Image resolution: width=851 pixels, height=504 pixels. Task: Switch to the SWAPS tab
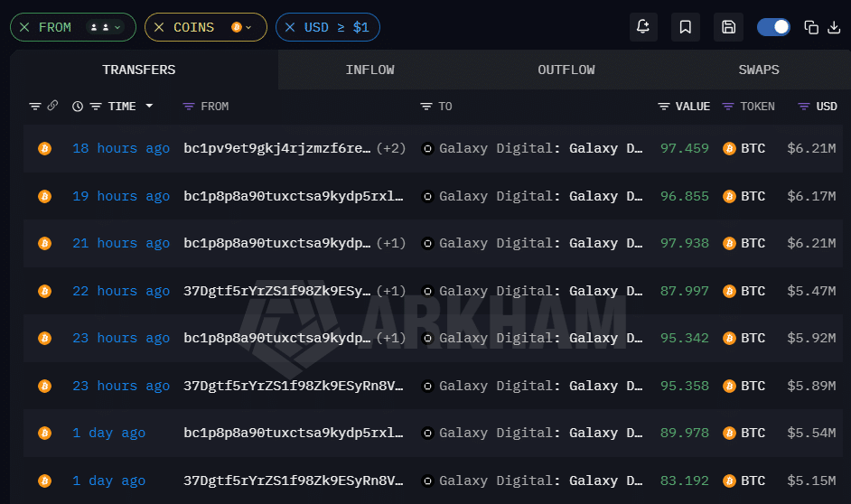coord(759,70)
